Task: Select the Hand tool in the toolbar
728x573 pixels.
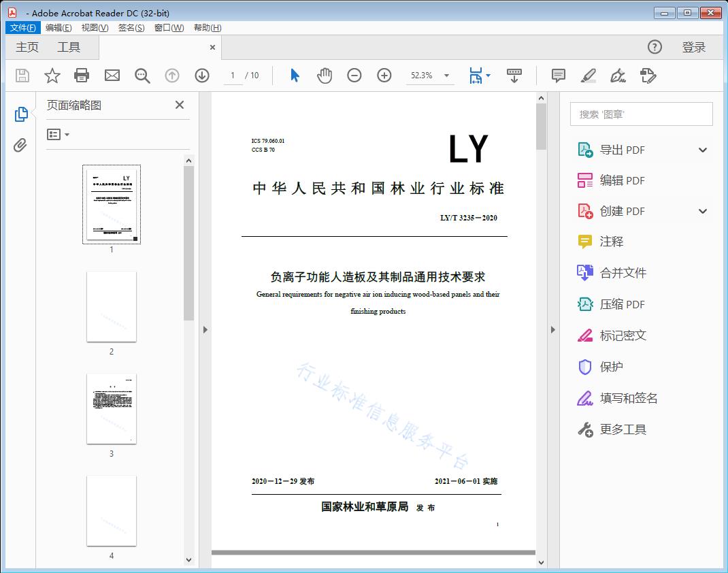Action: [325, 76]
